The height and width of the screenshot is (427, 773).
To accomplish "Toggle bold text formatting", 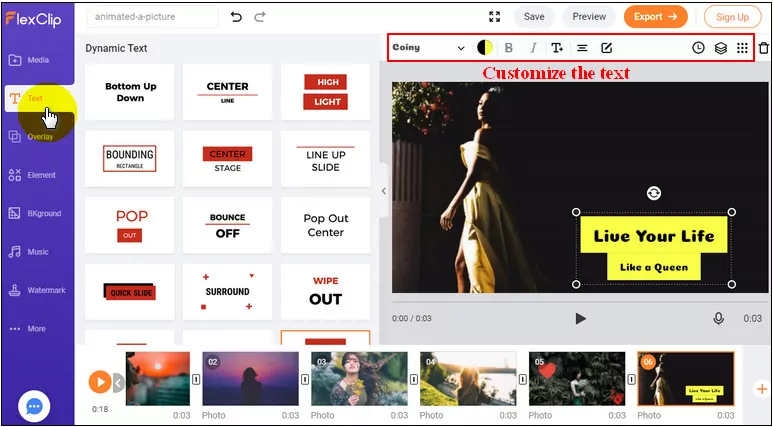I will pos(509,48).
